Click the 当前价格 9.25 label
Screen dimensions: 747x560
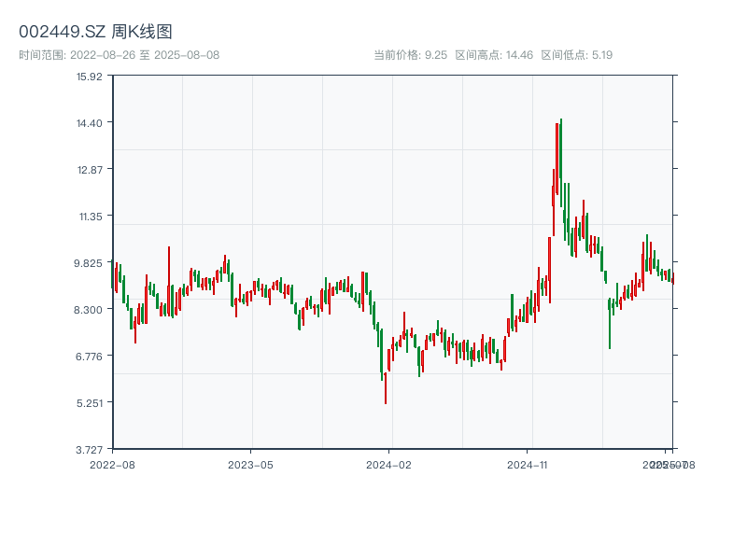tap(410, 55)
